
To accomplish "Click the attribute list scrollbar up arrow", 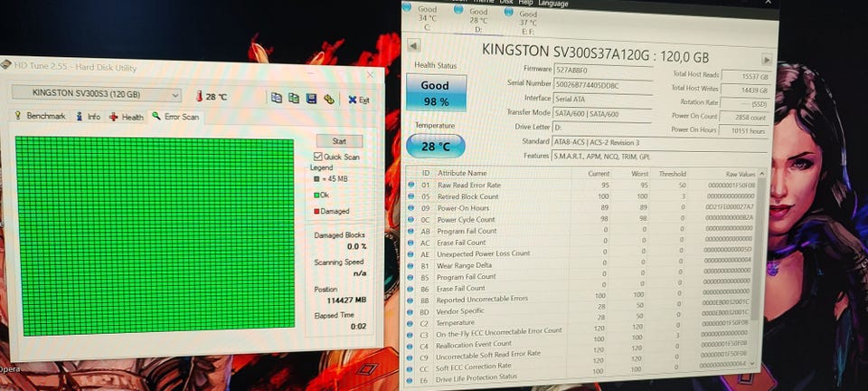I will click(763, 174).
